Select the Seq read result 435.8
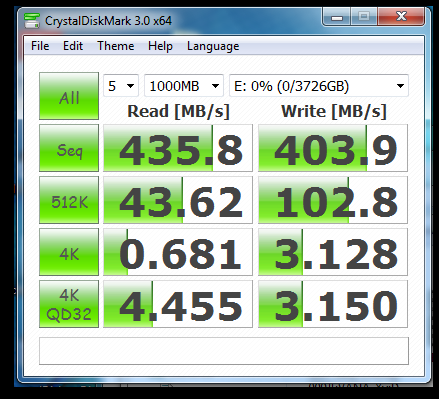Image resolution: width=439 pixels, height=399 pixels. [x=178, y=148]
